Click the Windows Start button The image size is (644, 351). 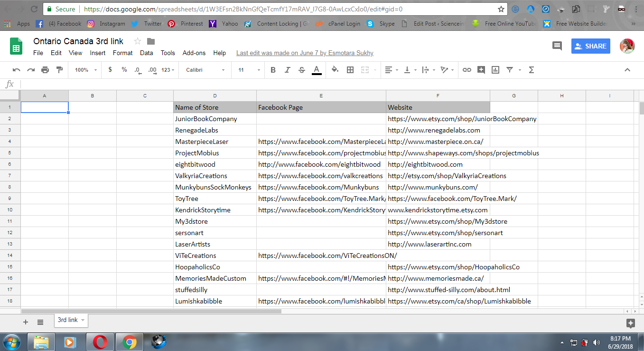(12, 342)
